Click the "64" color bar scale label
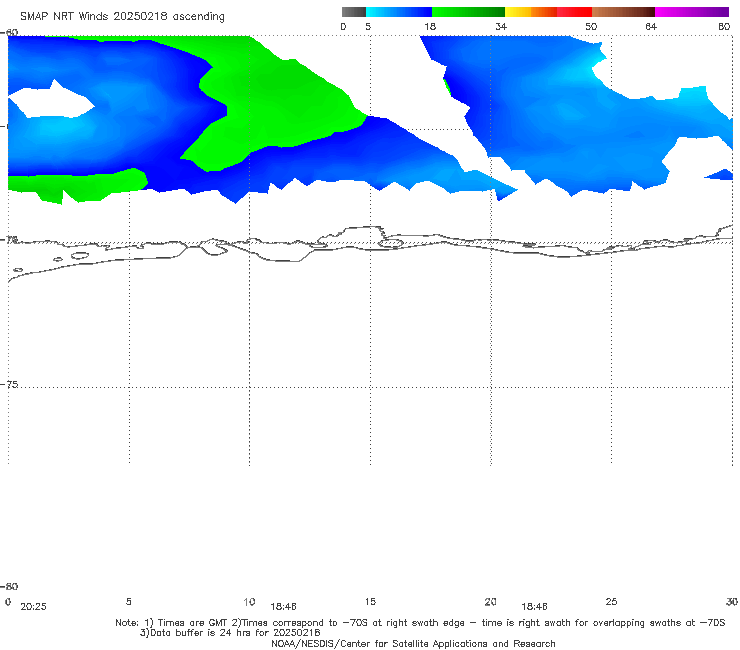 click(651, 26)
